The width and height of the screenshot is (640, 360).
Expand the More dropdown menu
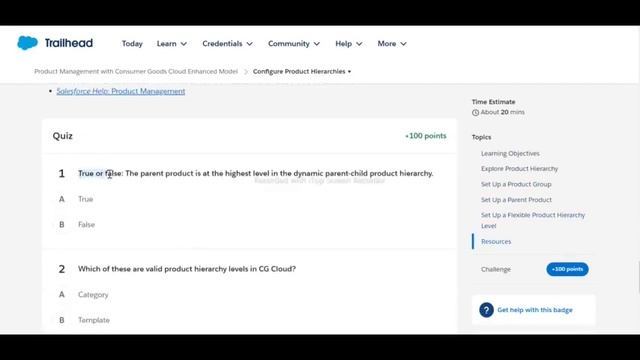pyautogui.click(x=392, y=44)
